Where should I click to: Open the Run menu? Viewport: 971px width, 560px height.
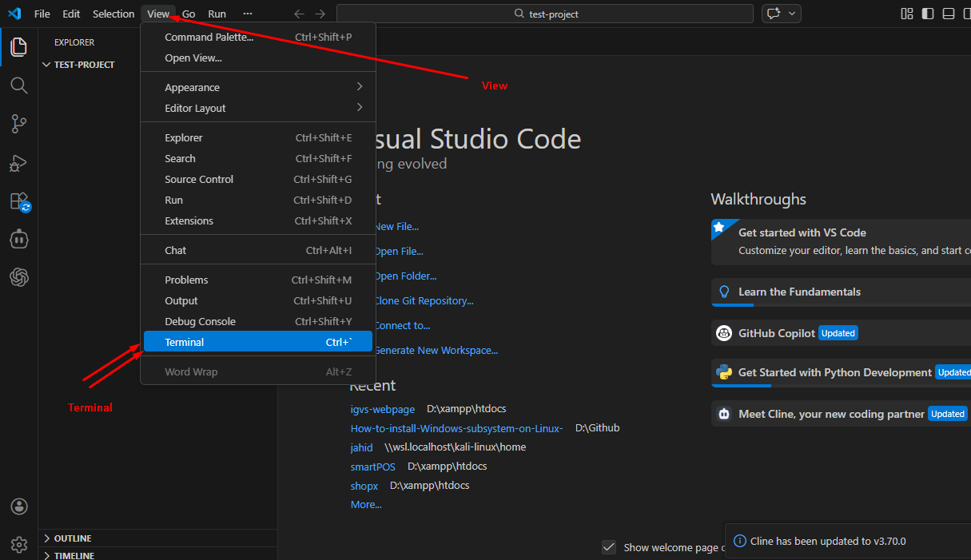point(217,14)
